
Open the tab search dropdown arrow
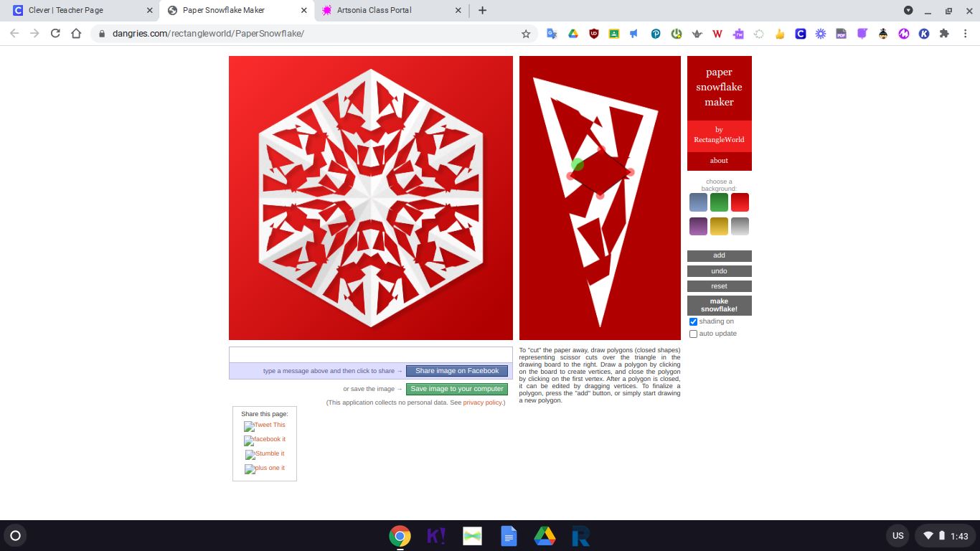point(908,11)
